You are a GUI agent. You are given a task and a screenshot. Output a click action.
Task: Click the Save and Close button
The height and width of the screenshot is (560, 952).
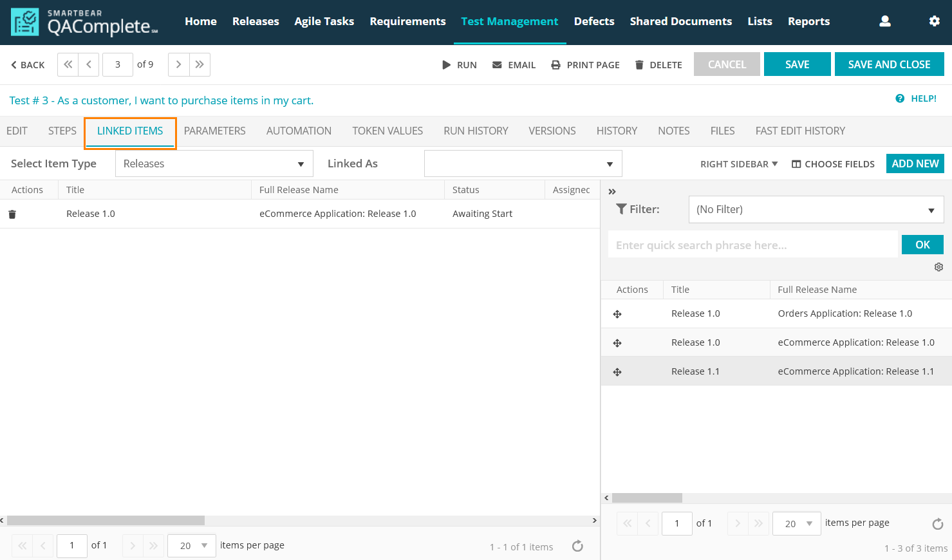pyautogui.click(x=889, y=64)
